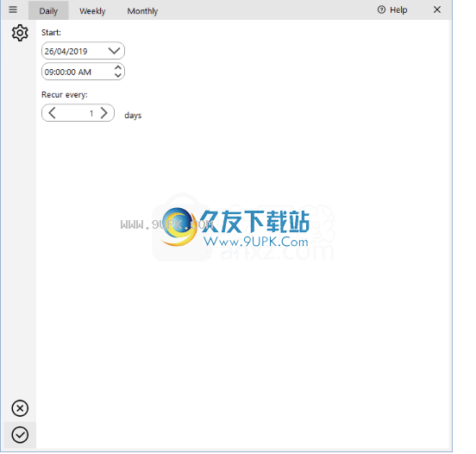Screen dimensions: 476x454
Task: Click the 'days' label
Action: [133, 116]
